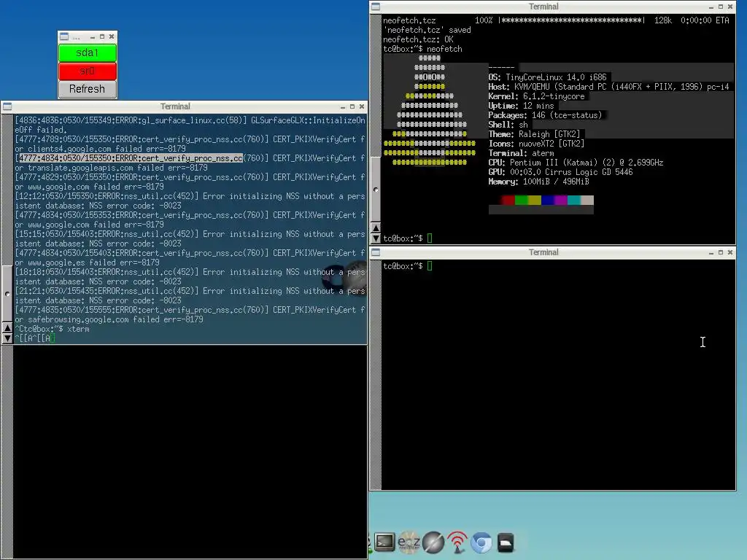
Task: Close the mount tool window
Action: [x=112, y=36]
